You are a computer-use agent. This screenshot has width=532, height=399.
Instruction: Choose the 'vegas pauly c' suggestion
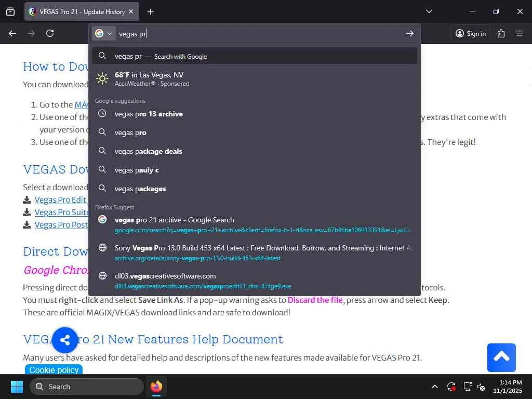[255, 170]
